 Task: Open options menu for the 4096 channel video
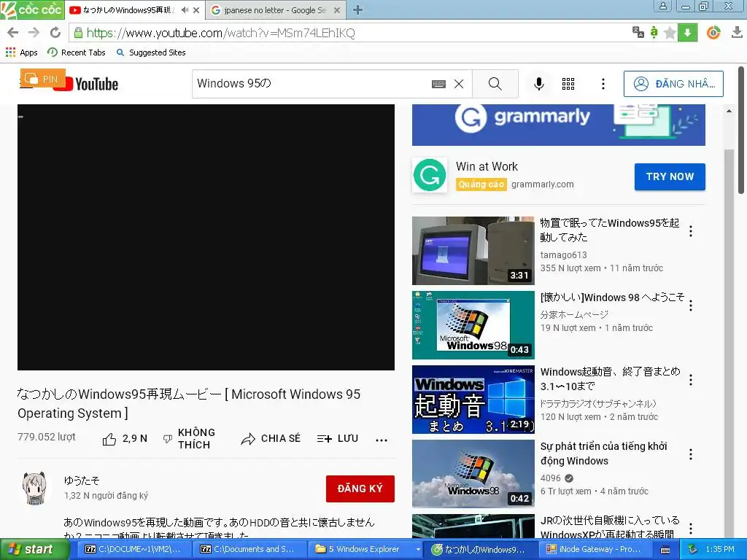pyautogui.click(x=690, y=454)
